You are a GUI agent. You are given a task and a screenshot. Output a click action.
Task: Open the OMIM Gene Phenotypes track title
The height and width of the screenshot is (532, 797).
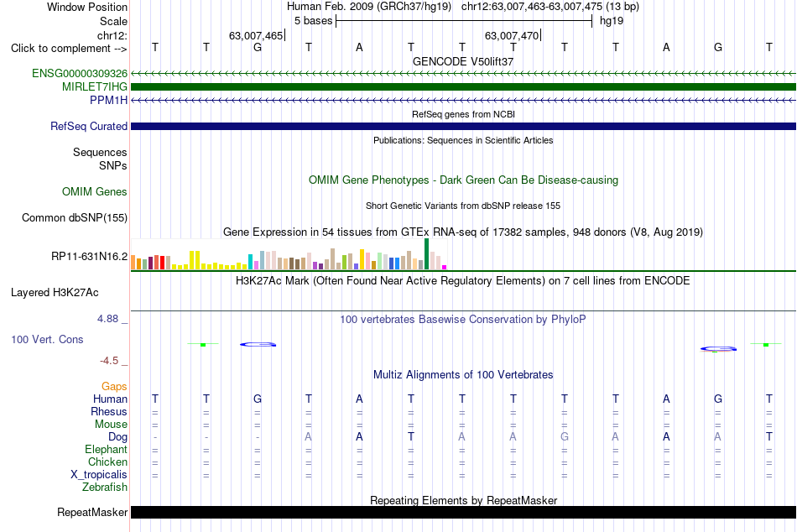(x=463, y=180)
